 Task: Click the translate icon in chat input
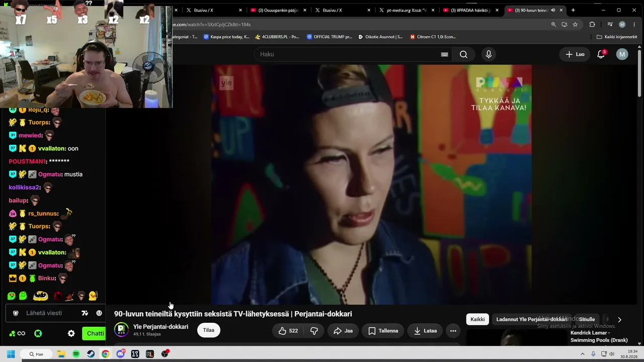(x=85, y=313)
